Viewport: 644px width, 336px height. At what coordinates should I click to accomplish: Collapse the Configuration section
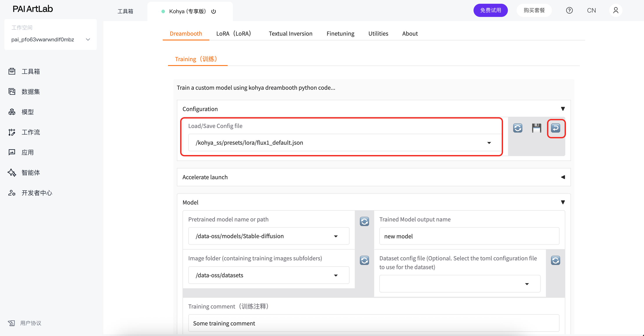pyautogui.click(x=562, y=109)
